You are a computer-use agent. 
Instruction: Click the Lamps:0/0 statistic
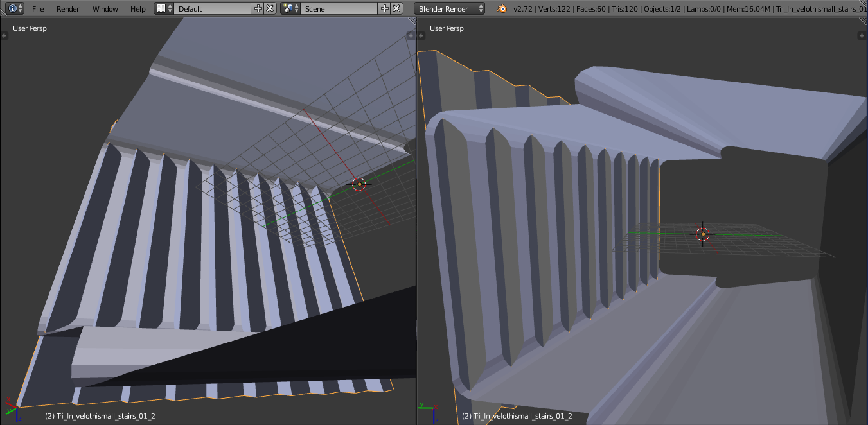[704, 9]
